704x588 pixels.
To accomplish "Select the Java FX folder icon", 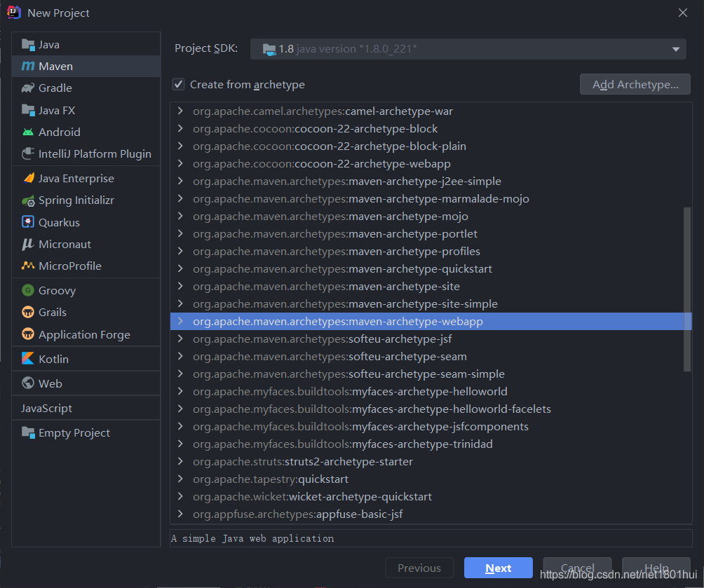I will coord(28,111).
